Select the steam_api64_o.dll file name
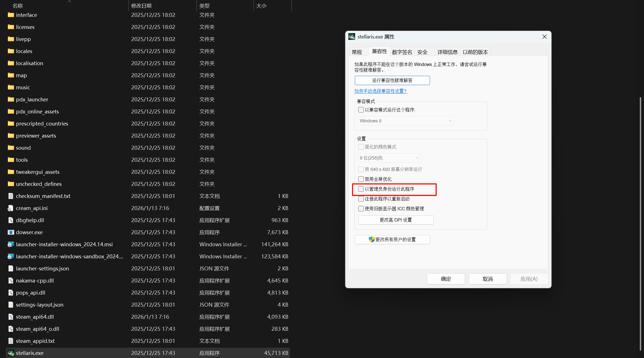This screenshot has height=358, width=644. click(38, 329)
